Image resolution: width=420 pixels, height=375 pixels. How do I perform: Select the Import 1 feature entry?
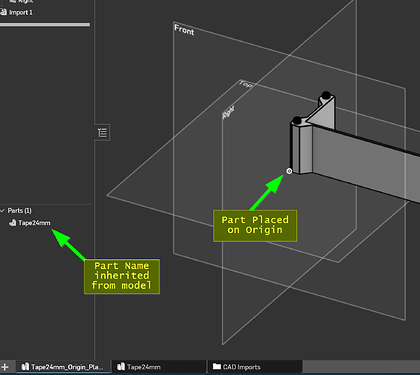coord(17,12)
